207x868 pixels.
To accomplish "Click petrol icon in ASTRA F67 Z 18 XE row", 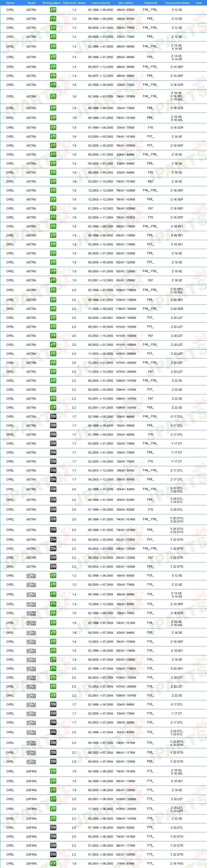I will [53, 280].
